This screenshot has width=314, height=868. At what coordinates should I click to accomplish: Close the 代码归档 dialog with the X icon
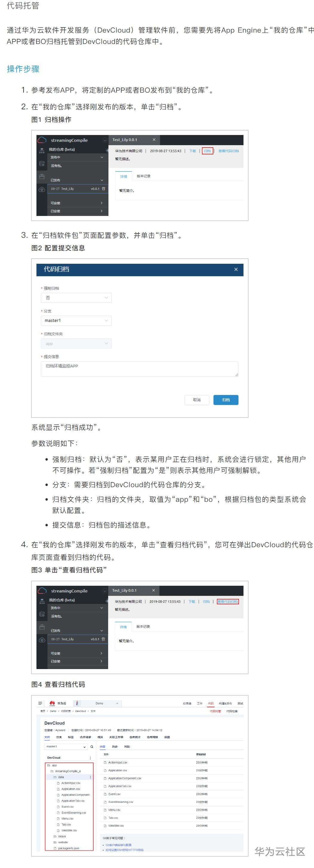pyautogui.click(x=236, y=269)
